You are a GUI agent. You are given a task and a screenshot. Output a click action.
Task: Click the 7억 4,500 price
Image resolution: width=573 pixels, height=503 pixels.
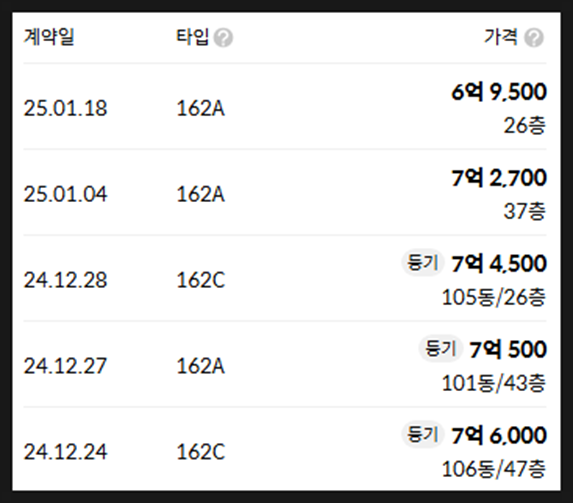(x=499, y=264)
